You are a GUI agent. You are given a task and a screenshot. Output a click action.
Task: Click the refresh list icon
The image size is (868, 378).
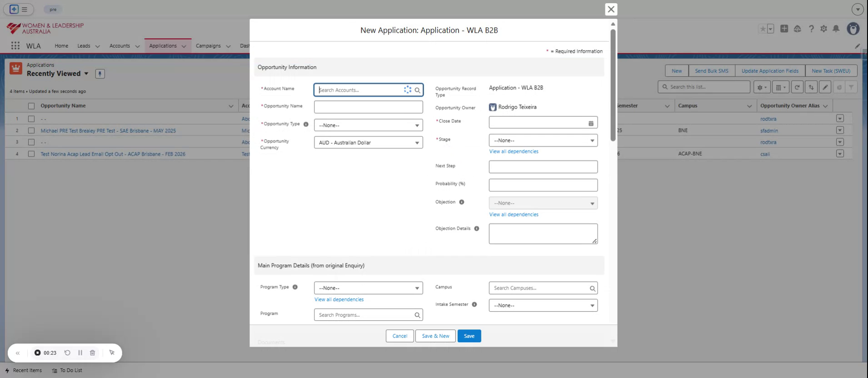[797, 87]
